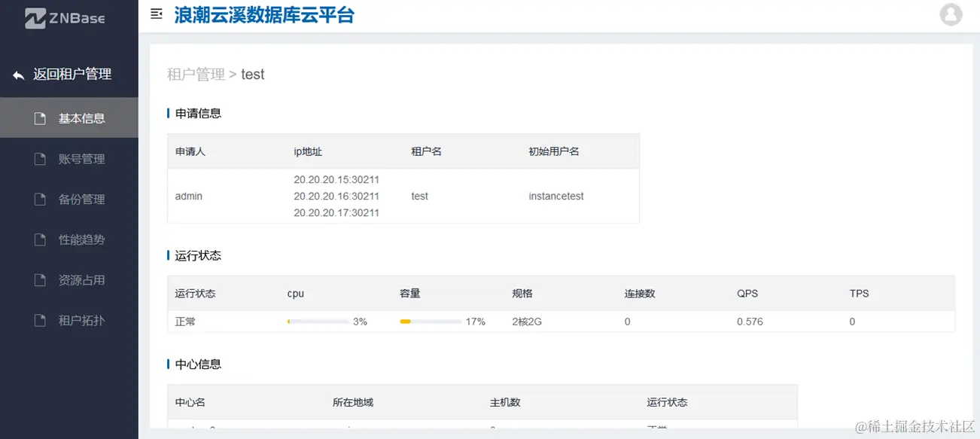Click the 运行状态 section heading

(x=198, y=256)
